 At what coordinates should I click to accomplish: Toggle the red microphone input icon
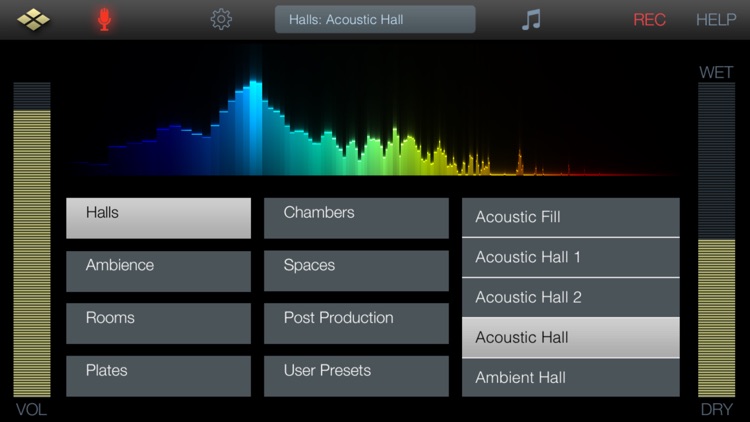[104, 20]
